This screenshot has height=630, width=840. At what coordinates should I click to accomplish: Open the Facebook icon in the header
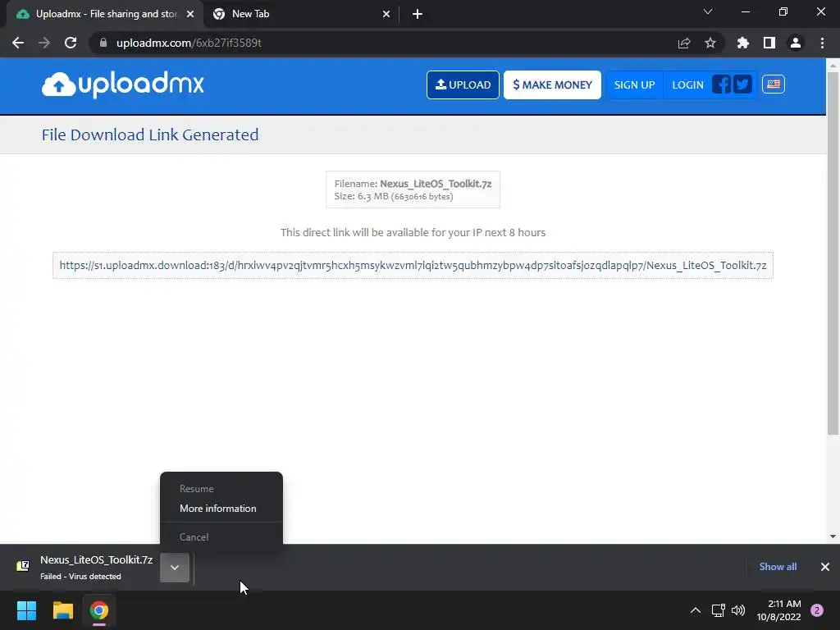pyautogui.click(x=721, y=84)
